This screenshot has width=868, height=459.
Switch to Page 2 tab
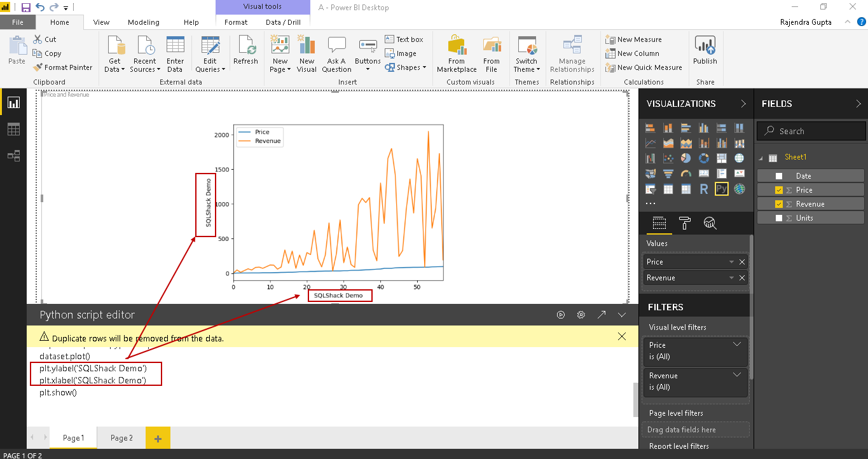pyautogui.click(x=121, y=438)
